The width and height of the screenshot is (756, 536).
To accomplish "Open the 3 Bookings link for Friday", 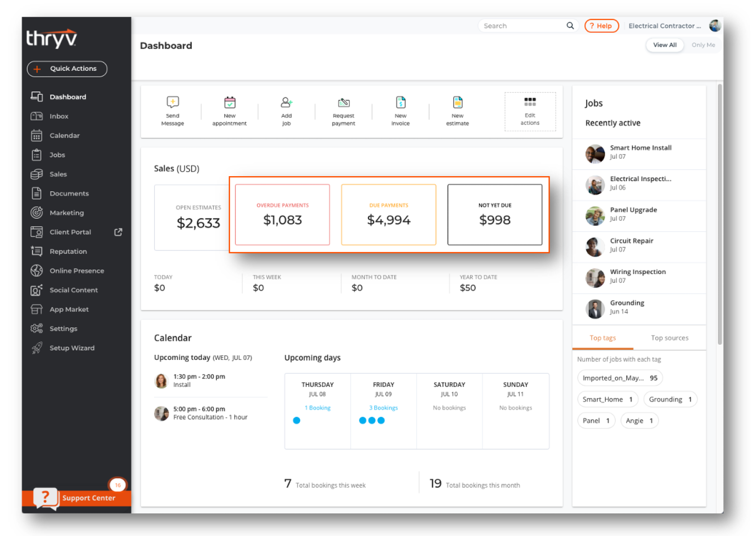I will tap(384, 408).
